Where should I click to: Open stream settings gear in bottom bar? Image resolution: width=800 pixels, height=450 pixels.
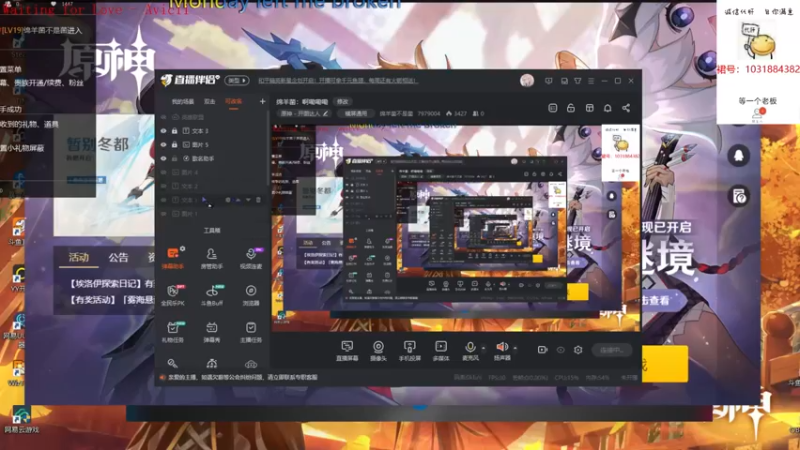point(578,349)
